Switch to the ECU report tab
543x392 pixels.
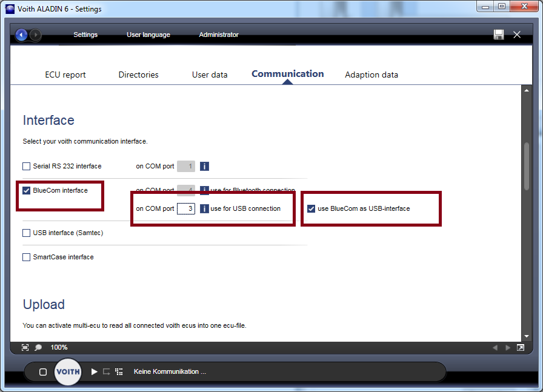pos(65,75)
